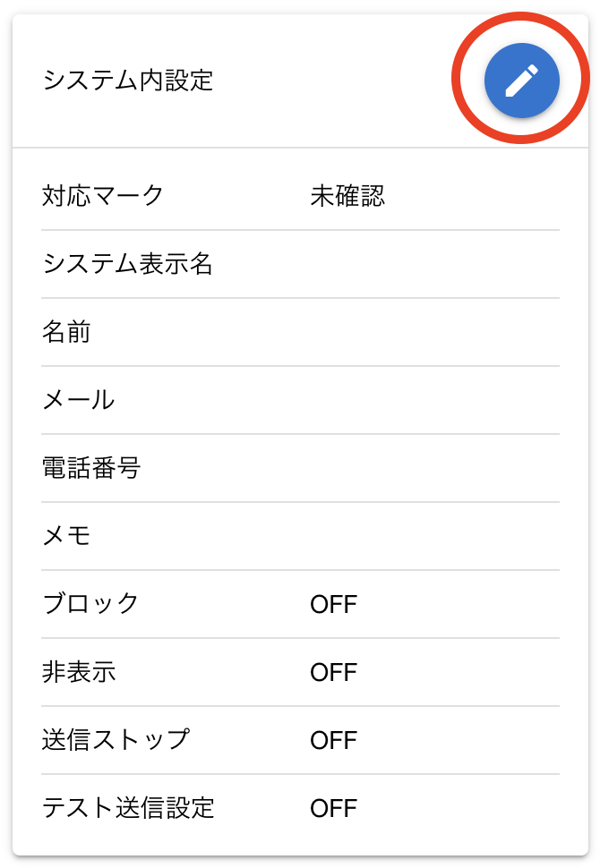The image size is (600, 868).
Task: Select the 対応マーク row label
Action: (x=103, y=195)
